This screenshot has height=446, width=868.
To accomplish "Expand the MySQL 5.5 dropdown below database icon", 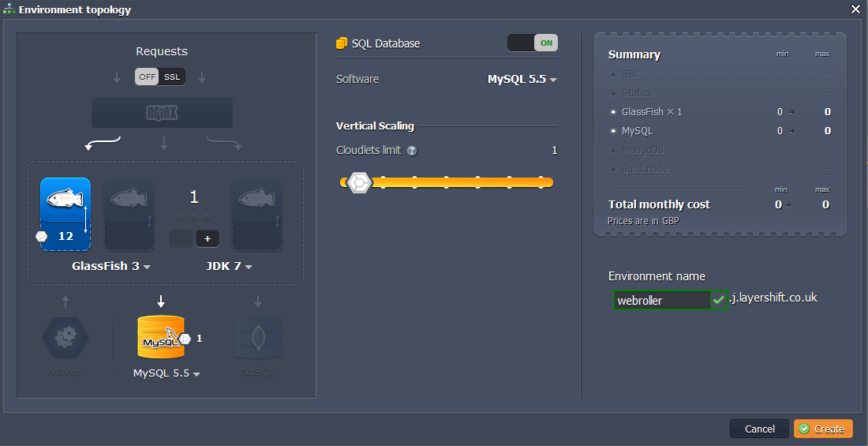I will [166, 373].
